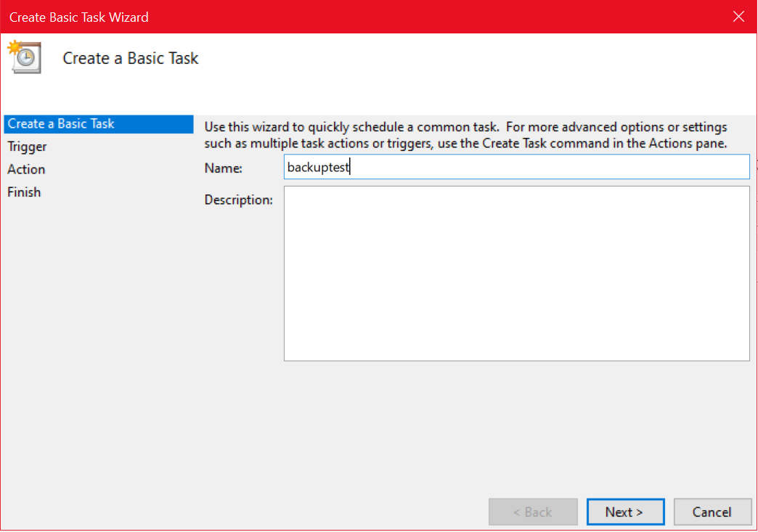Close the Create Basic Task Wizard
The height and width of the screenshot is (532, 758).
pos(738,16)
